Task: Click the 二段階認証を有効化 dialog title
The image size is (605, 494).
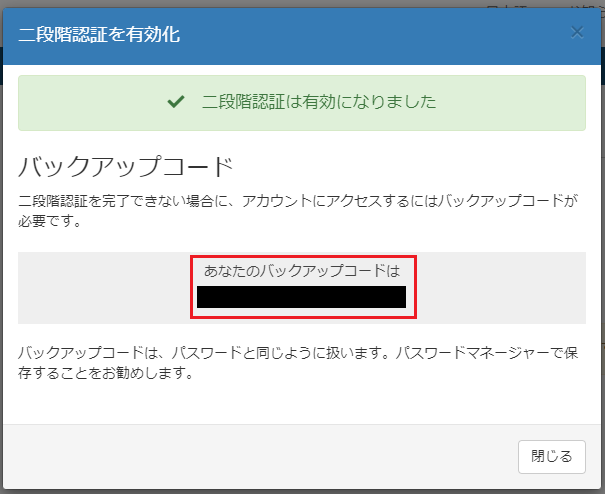Action: pos(99,34)
